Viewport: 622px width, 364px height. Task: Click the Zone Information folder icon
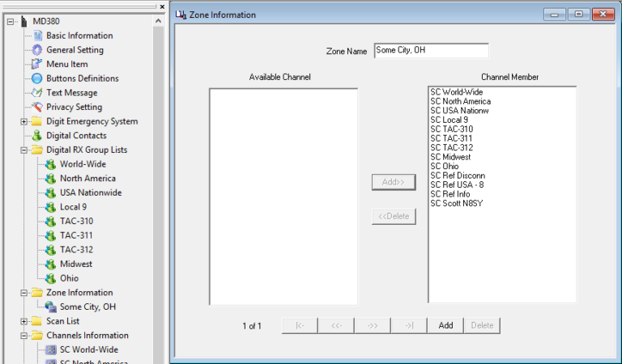37,292
